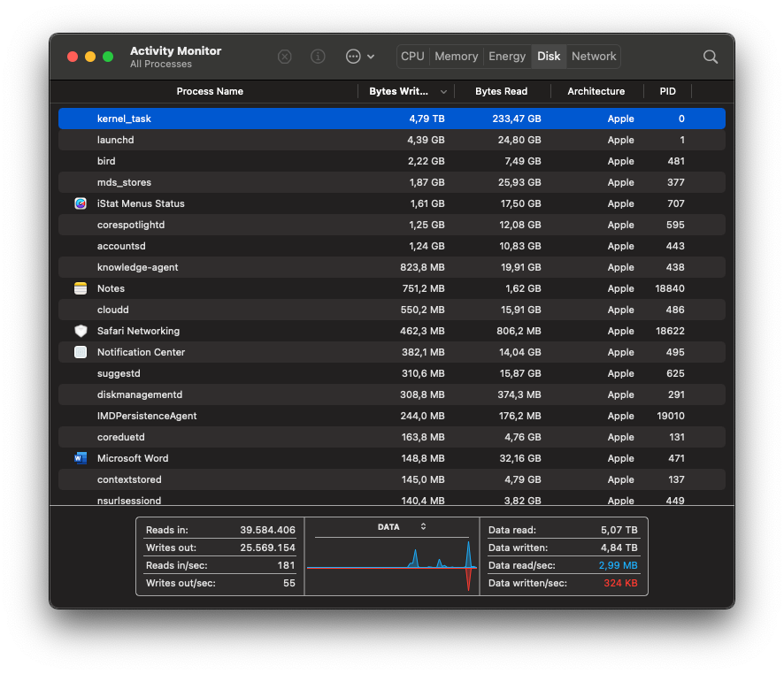
Task: Select Notification Center process name
Action: point(141,352)
